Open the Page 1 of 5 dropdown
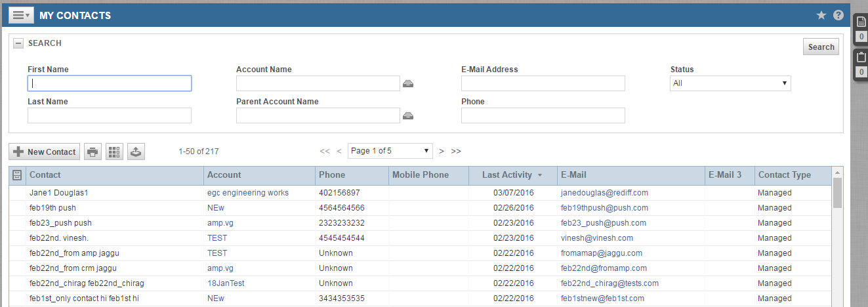This screenshot has height=307, width=868. 390,151
